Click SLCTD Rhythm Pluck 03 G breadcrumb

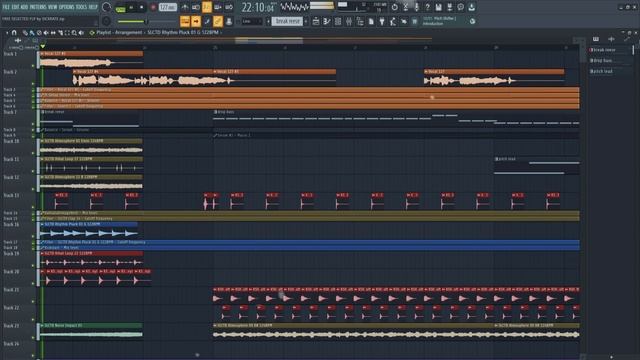point(183,32)
